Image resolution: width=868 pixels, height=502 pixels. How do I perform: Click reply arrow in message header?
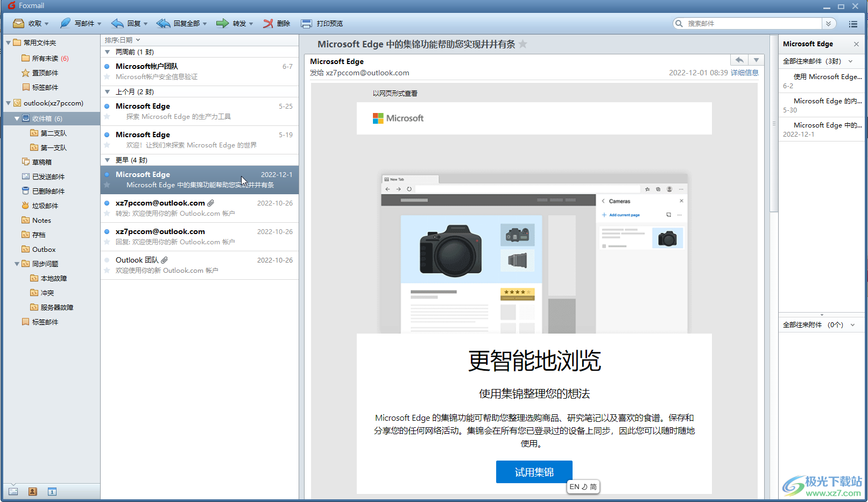tap(739, 60)
